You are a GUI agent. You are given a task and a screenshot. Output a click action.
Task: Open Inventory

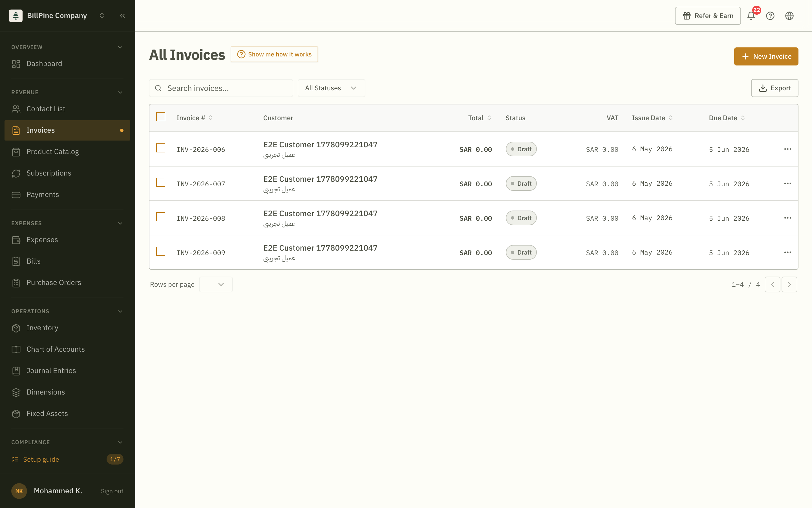[67, 328]
